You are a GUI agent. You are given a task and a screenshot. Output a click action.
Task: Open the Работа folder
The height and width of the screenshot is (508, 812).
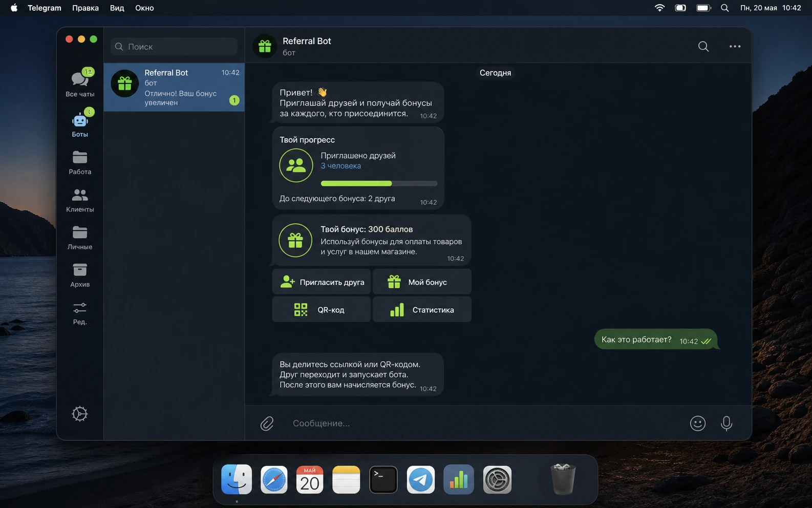80,162
